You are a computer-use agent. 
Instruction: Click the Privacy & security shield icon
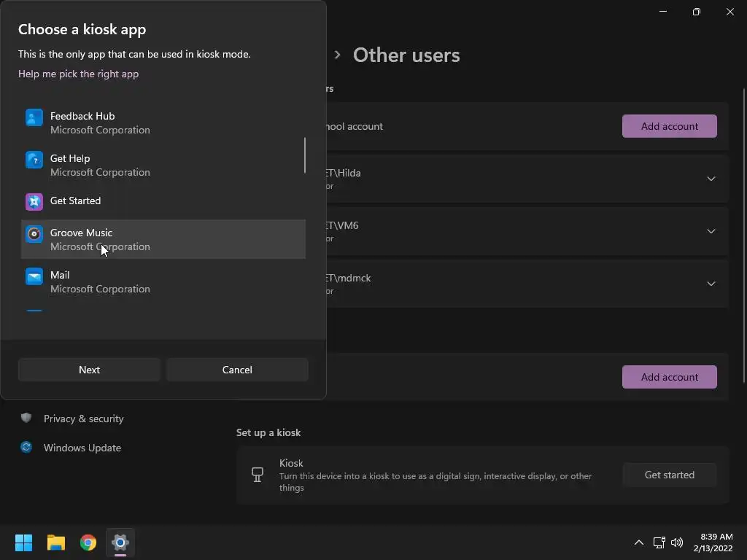(x=26, y=418)
